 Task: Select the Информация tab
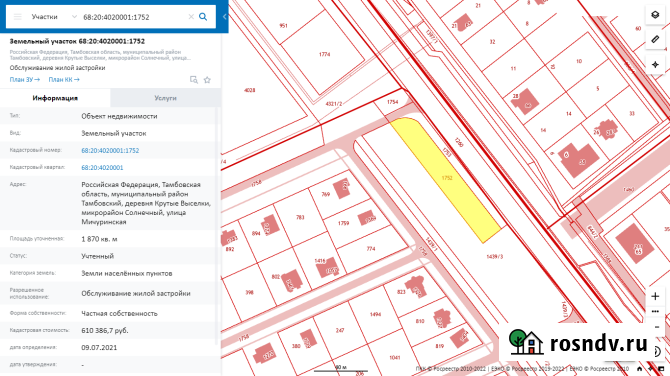[55, 98]
